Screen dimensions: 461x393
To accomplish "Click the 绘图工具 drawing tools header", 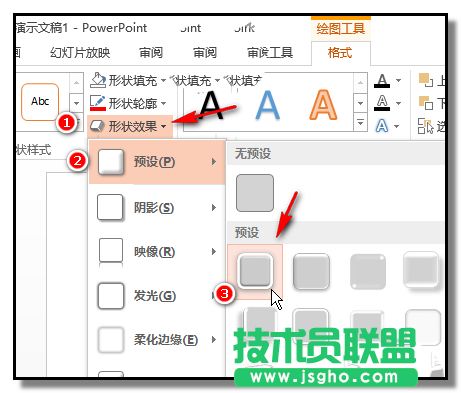I will click(341, 29).
